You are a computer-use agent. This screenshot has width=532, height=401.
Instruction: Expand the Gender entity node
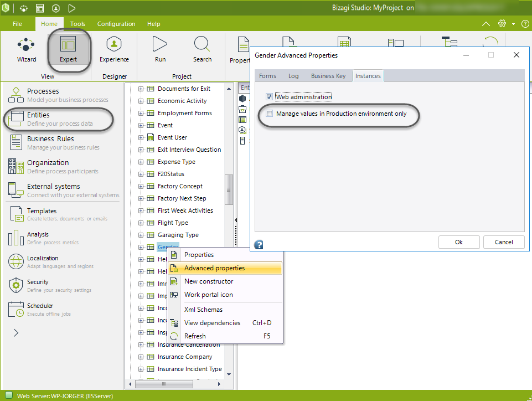(x=141, y=248)
